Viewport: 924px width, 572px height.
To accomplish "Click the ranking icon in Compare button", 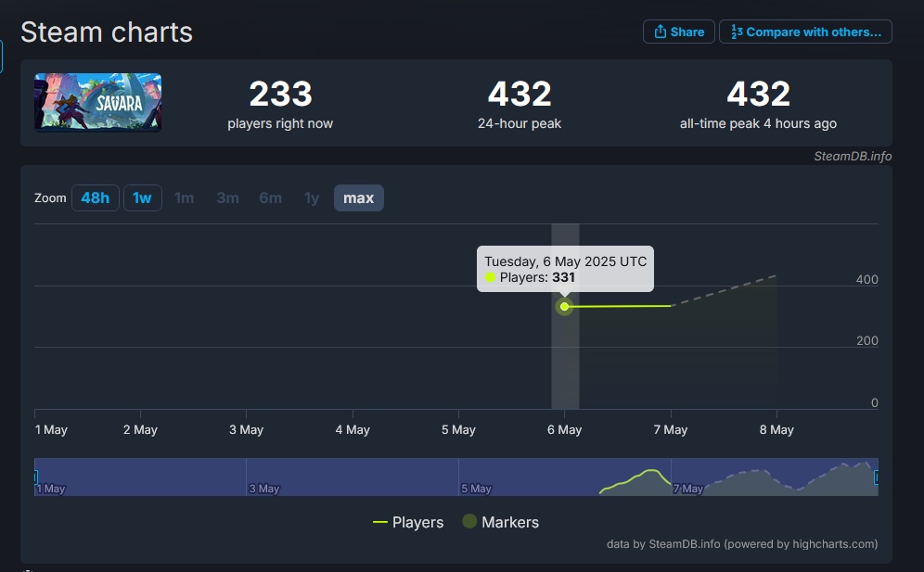I will click(737, 32).
